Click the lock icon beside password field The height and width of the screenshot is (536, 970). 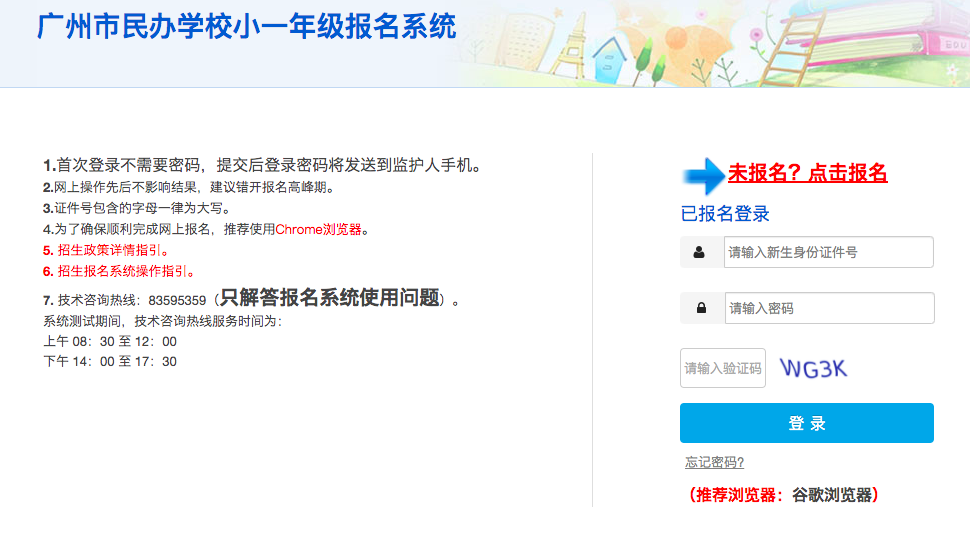point(702,308)
